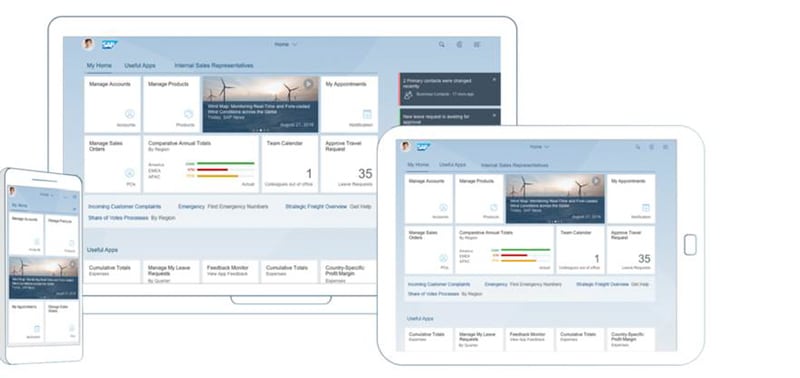The height and width of the screenshot is (378, 800).
Task: Click the user avatar on the tablet
Action: click(x=406, y=146)
